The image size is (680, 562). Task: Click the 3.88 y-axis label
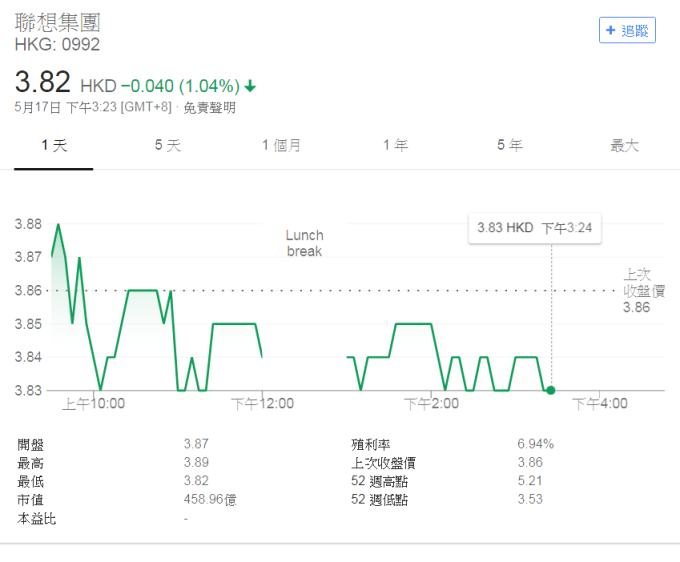[x=28, y=224]
